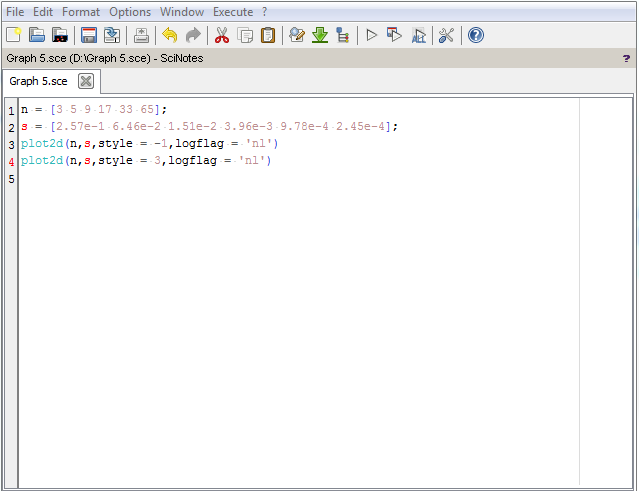
Task: Execute the script with play icon
Action: coord(371,35)
